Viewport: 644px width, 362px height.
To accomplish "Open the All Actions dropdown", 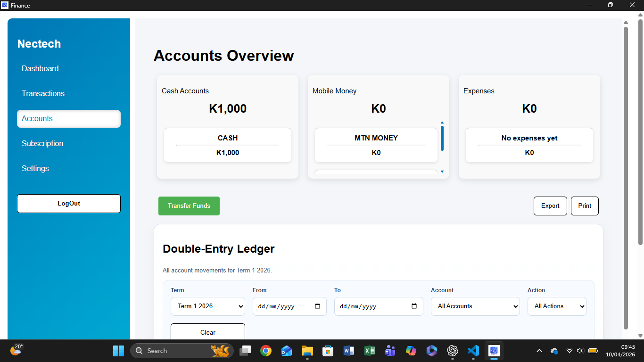I will click(557, 306).
